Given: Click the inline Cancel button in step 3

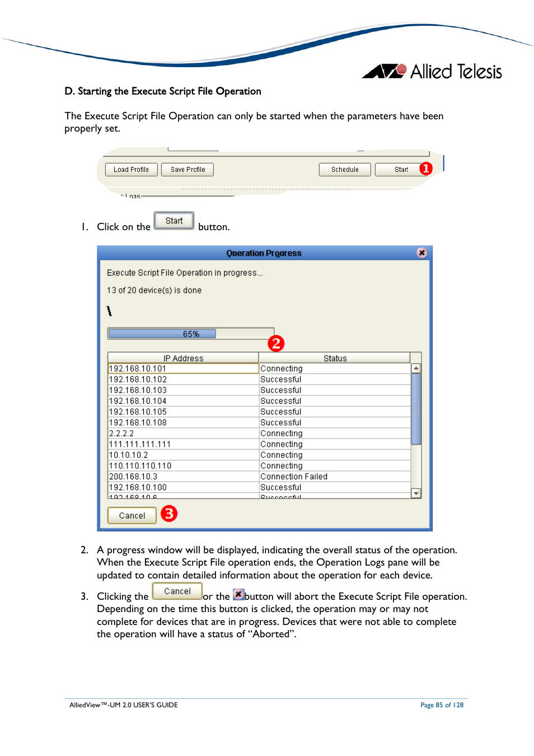Looking at the screenshot, I should (177, 591).
